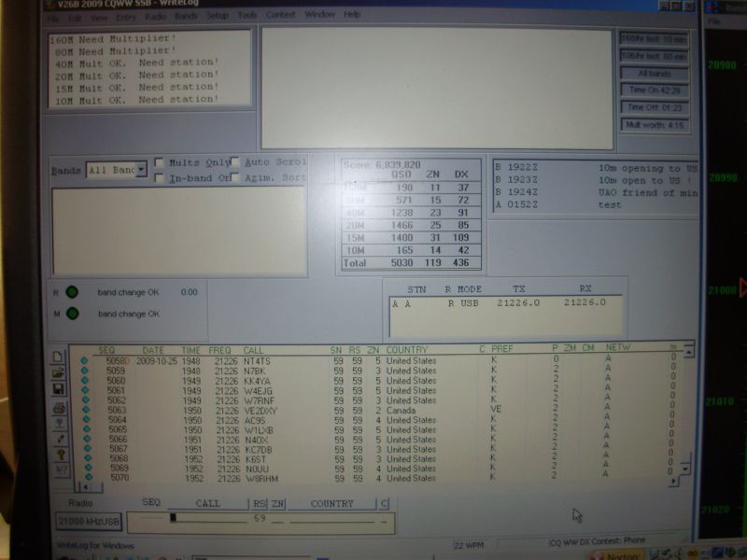The image size is (747, 560).
Task: Click the 21000 kHz USB radio button
Action: [89, 522]
